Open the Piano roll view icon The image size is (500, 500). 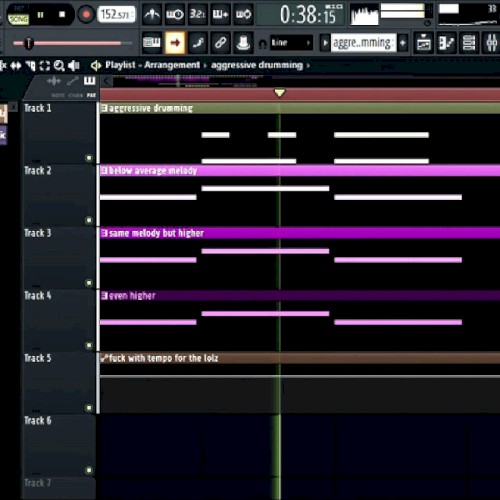446,43
